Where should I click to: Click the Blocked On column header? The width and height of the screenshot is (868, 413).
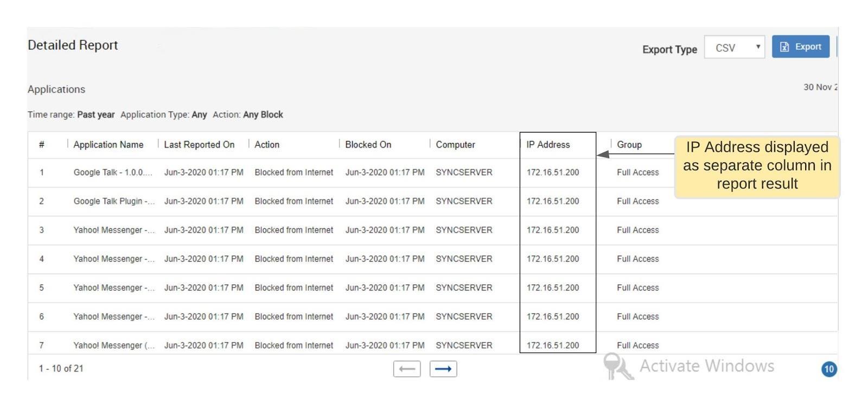(x=368, y=145)
